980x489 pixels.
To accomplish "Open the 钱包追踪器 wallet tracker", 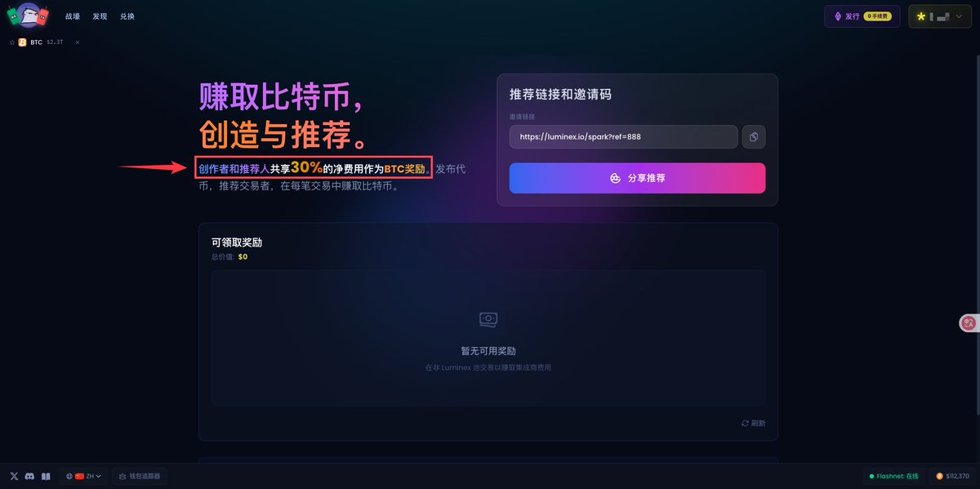I will [x=139, y=476].
